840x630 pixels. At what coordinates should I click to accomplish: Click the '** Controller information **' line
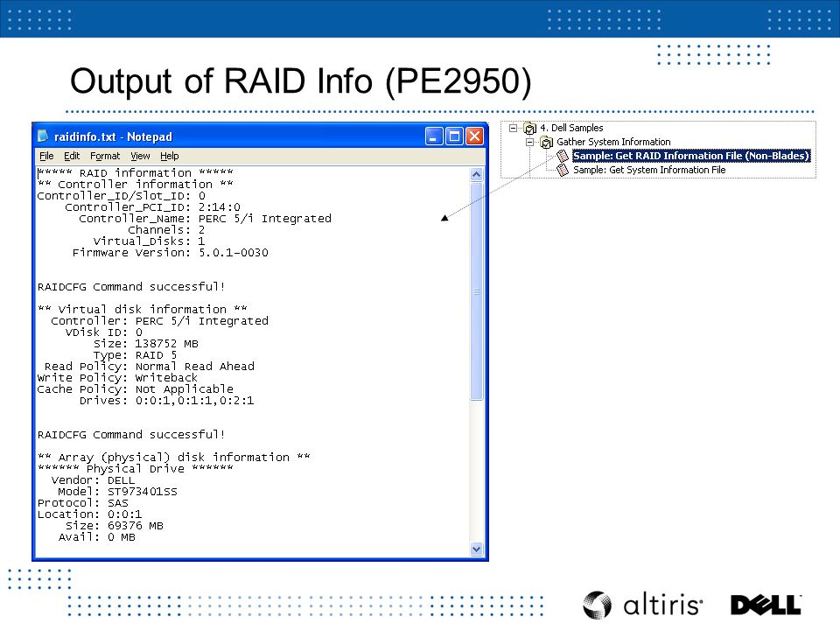135,185
